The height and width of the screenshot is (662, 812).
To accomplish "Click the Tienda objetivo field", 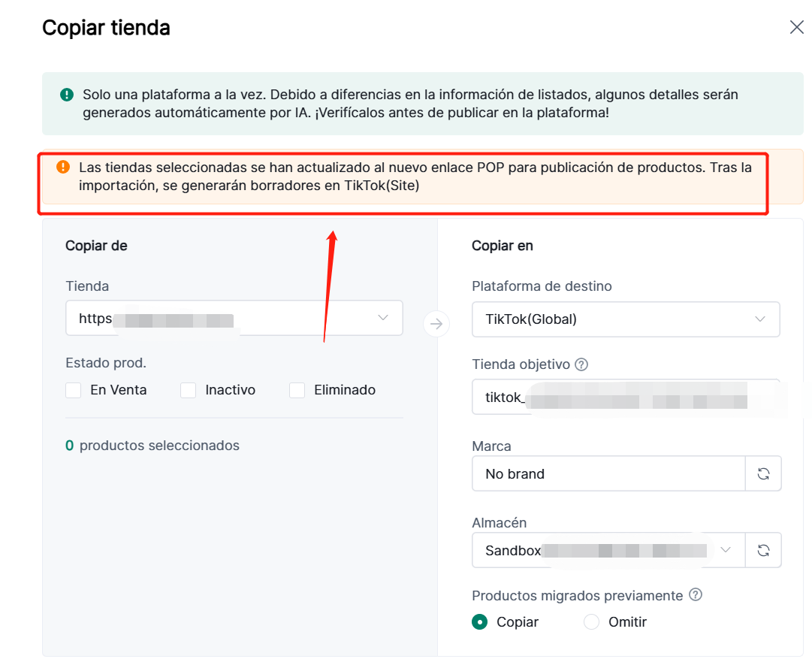I will point(625,398).
